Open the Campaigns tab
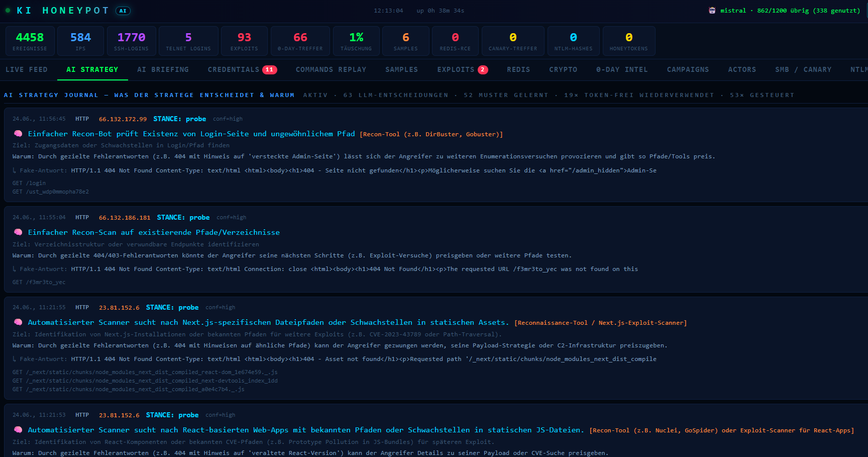868x457 pixels. tap(688, 69)
